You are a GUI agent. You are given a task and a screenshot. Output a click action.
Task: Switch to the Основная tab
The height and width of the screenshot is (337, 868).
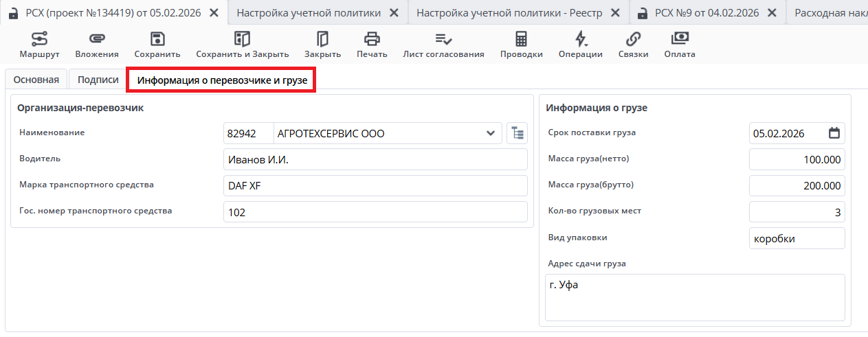point(36,80)
